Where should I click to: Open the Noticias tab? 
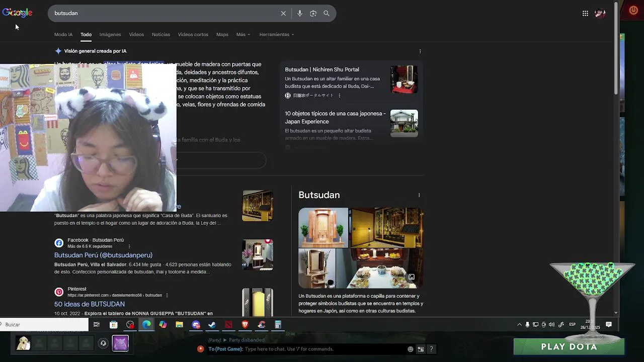click(x=161, y=35)
